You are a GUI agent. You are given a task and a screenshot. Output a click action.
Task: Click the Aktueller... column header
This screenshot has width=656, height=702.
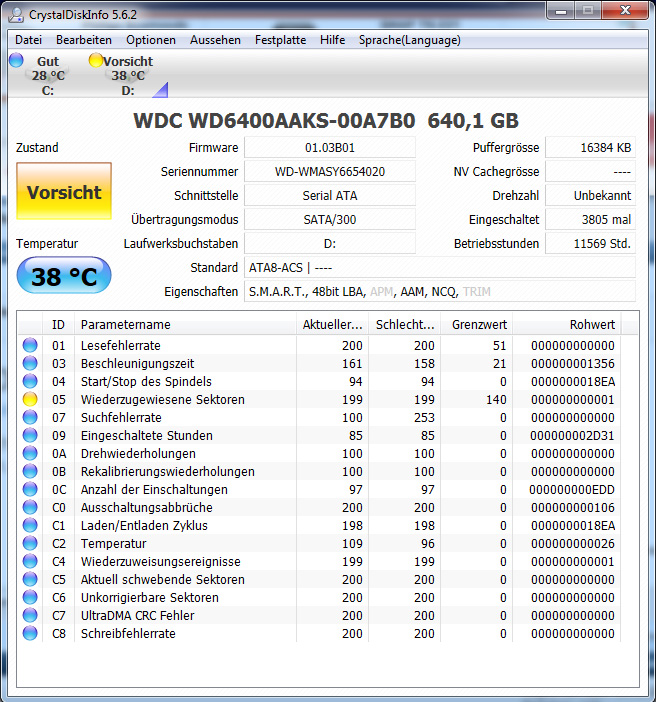(332, 325)
